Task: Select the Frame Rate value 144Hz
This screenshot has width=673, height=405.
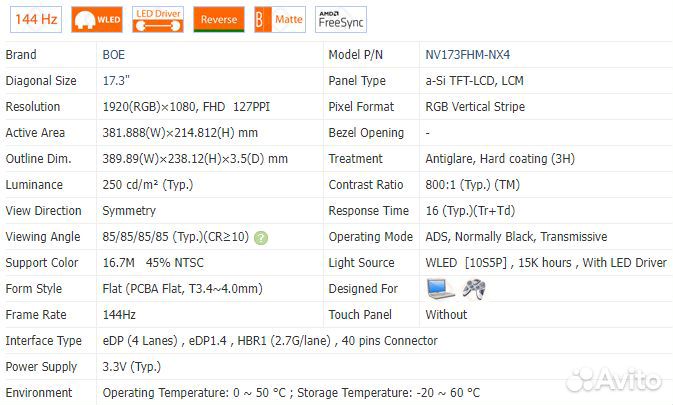Action: click(x=120, y=315)
